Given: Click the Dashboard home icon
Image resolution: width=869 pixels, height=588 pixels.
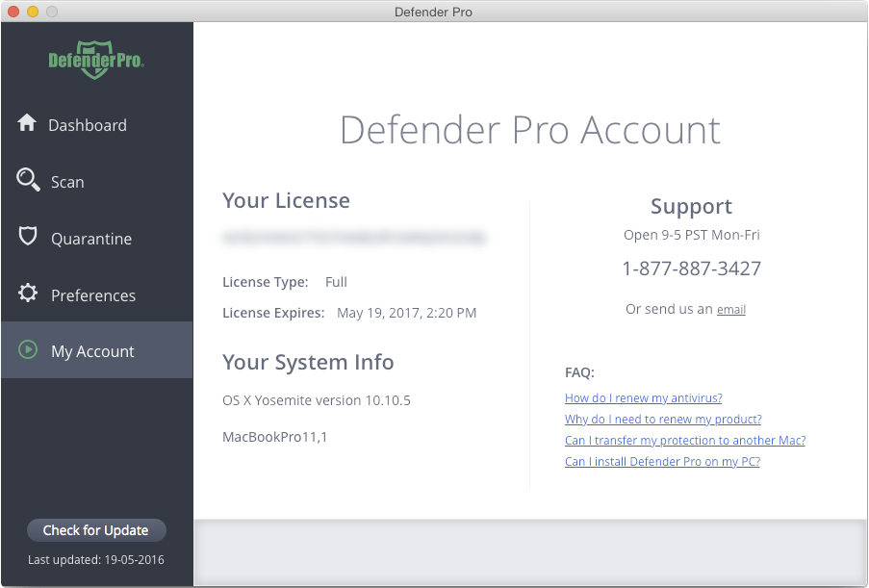Looking at the screenshot, I should 27,122.
